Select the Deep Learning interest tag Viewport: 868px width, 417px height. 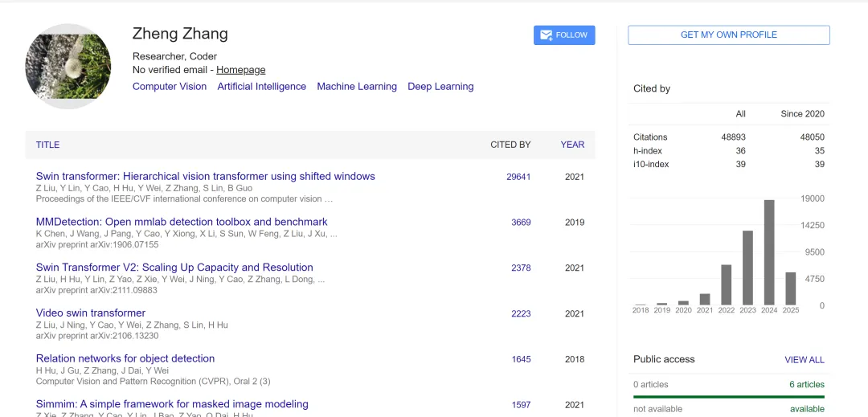click(440, 87)
